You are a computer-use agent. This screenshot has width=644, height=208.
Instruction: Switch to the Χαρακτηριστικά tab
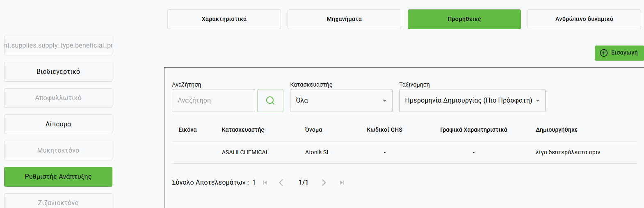pos(224,19)
